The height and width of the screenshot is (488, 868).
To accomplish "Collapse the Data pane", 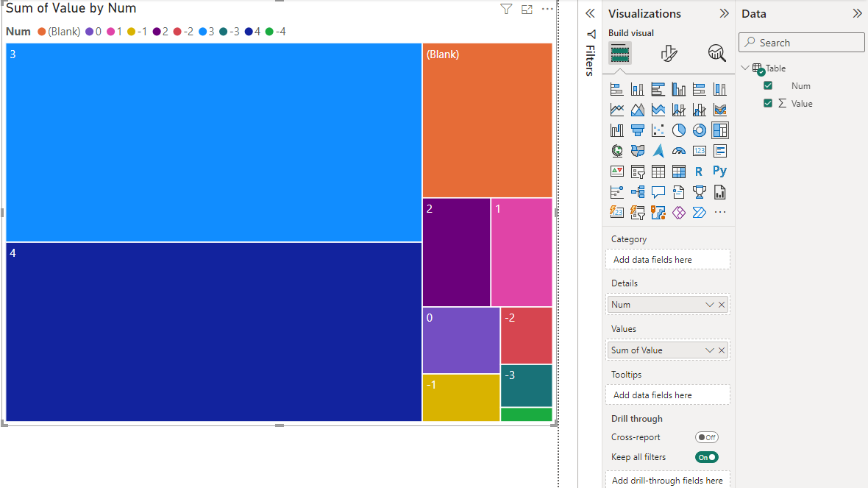I will point(858,13).
